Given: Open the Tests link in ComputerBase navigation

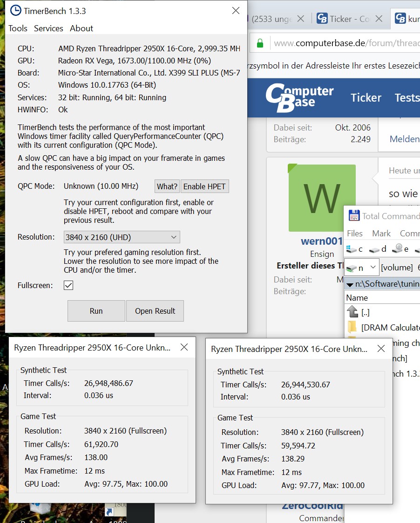Looking at the screenshot, I should [407, 98].
